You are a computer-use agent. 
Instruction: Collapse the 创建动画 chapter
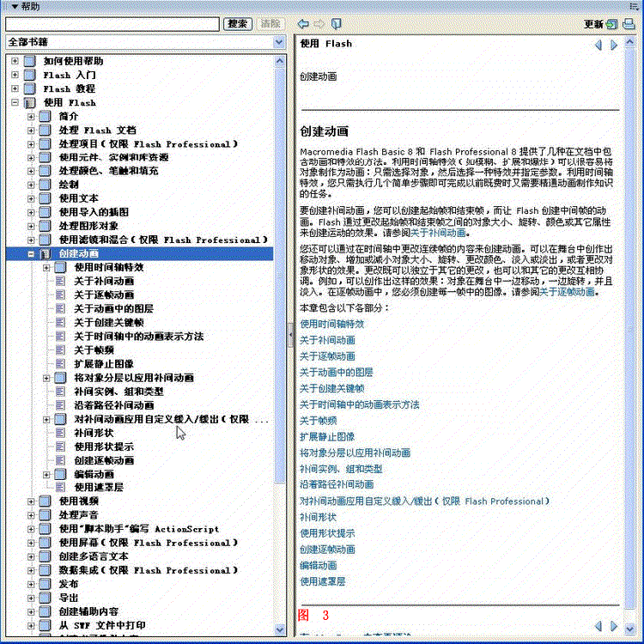pyautogui.click(x=31, y=254)
